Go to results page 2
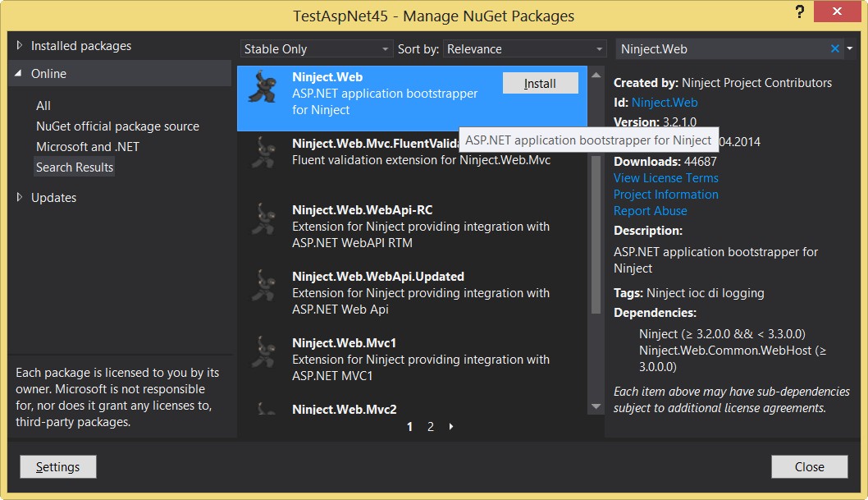Image resolution: width=868 pixels, height=500 pixels. (430, 427)
